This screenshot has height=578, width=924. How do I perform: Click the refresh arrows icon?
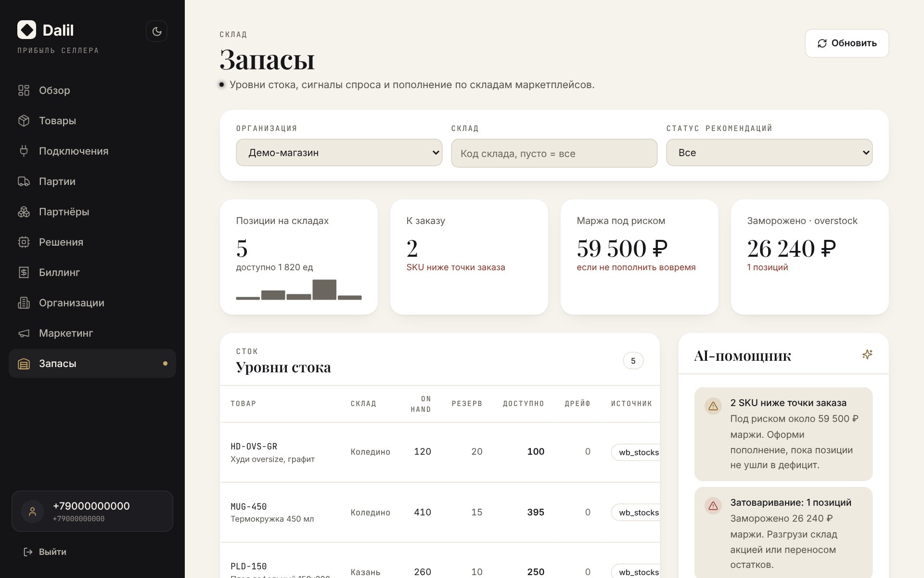coord(822,43)
